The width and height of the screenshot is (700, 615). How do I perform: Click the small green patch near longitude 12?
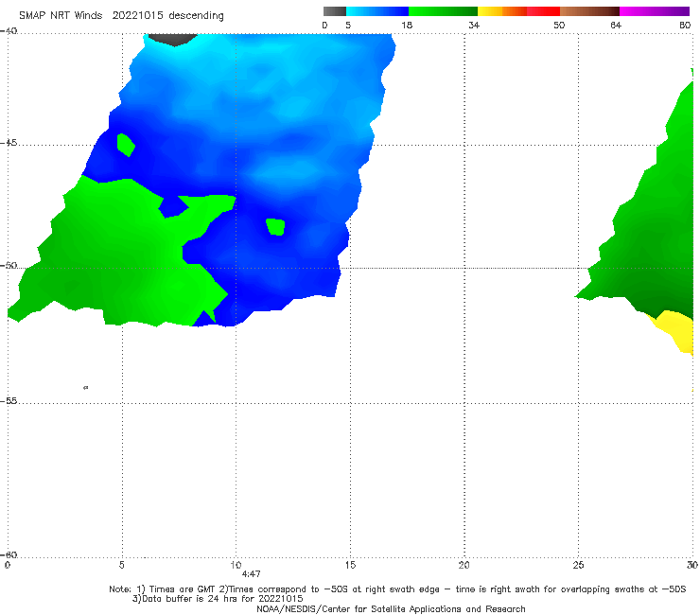click(x=276, y=227)
